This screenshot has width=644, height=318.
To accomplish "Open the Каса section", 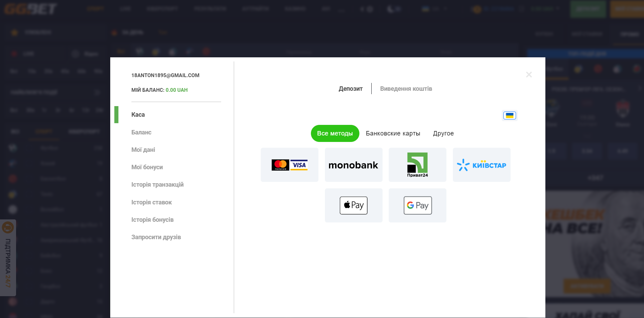I will coord(138,115).
